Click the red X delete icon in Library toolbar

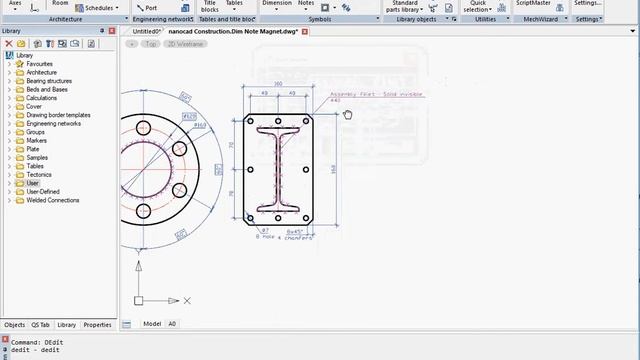[x=9, y=44]
